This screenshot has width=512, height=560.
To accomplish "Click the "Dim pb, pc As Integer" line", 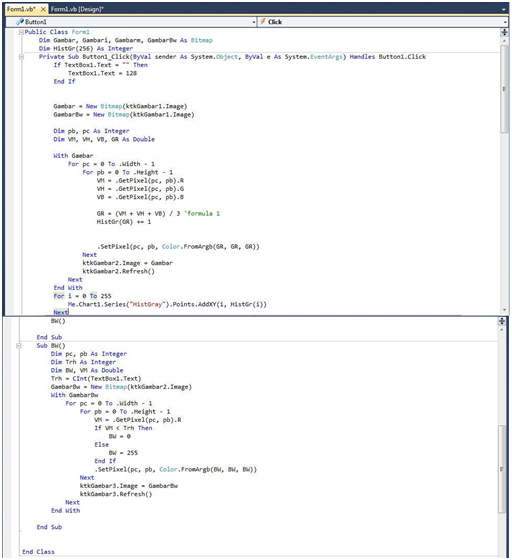I will pyautogui.click(x=91, y=131).
